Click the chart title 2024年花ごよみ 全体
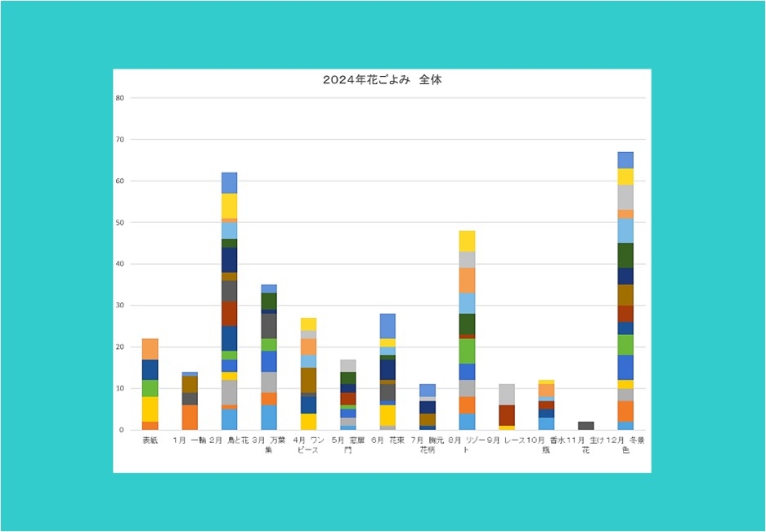 [x=382, y=80]
